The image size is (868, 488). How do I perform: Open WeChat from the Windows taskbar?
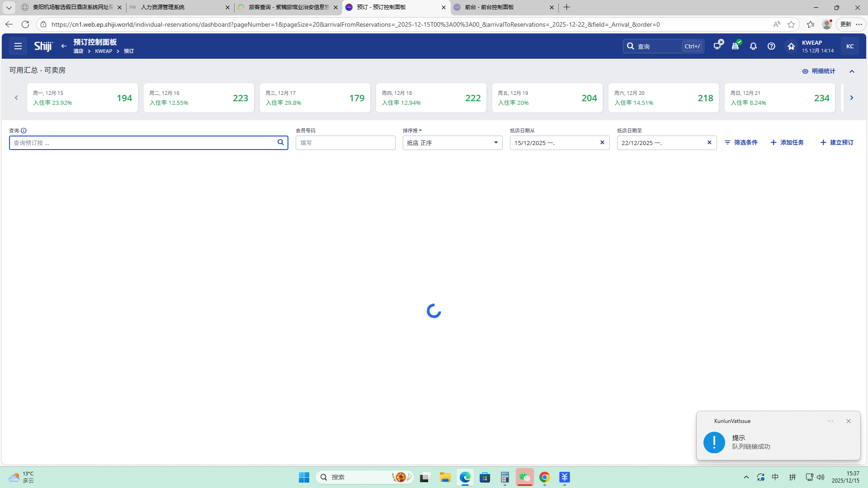524,477
